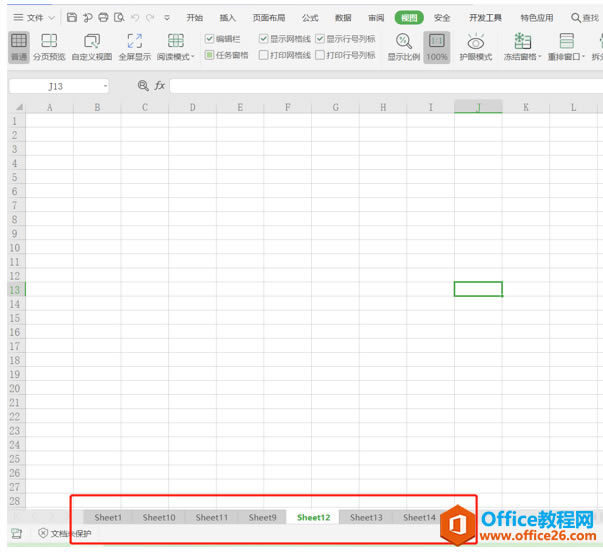Viewport: 603px width, 553px height.
Task: Toggle the 显示网格线 checkbox
Action: [263, 38]
